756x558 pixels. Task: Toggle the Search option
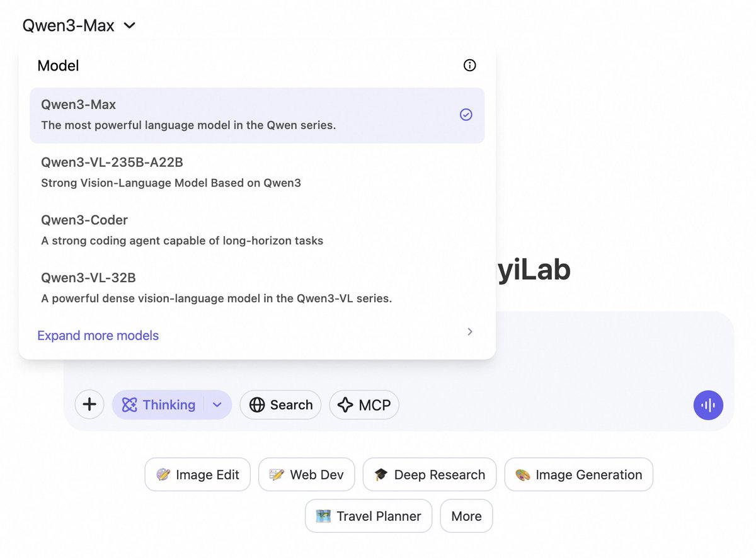coord(280,405)
